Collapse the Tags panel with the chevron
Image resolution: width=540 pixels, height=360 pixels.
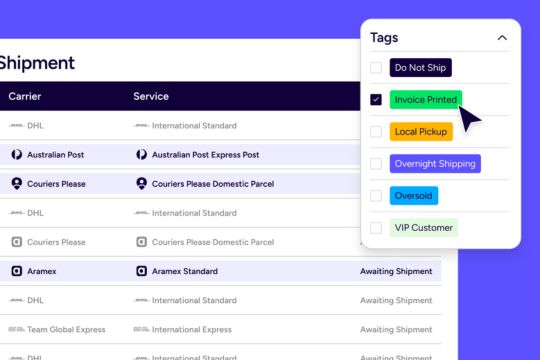click(502, 38)
